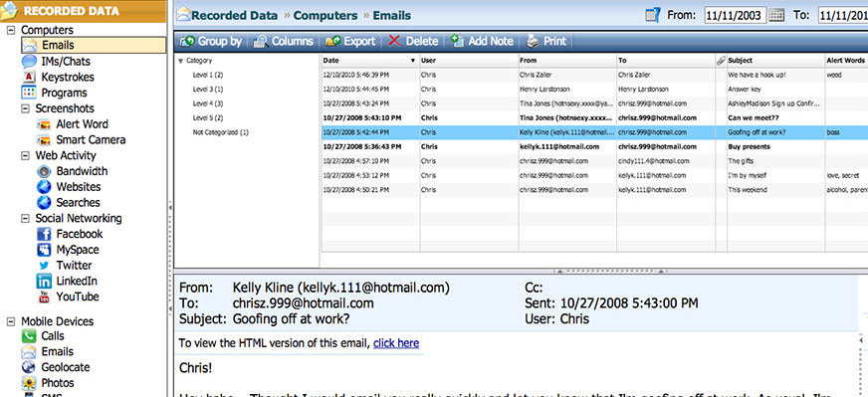Click the 'click here' HTML version link
The height and width of the screenshot is (397, 868).
[396, 343]
